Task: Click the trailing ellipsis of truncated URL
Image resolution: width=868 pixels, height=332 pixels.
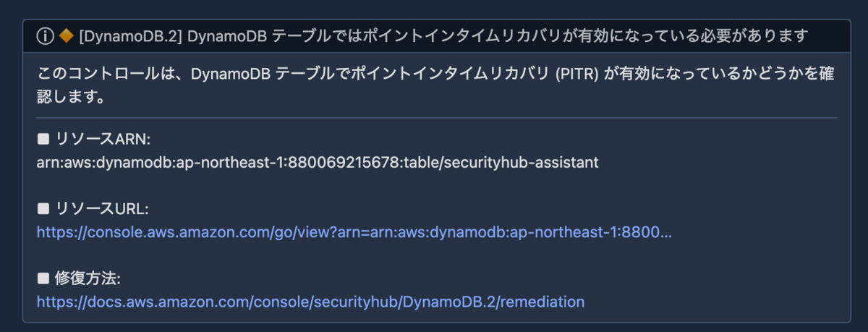Action: tap(666, 232)
